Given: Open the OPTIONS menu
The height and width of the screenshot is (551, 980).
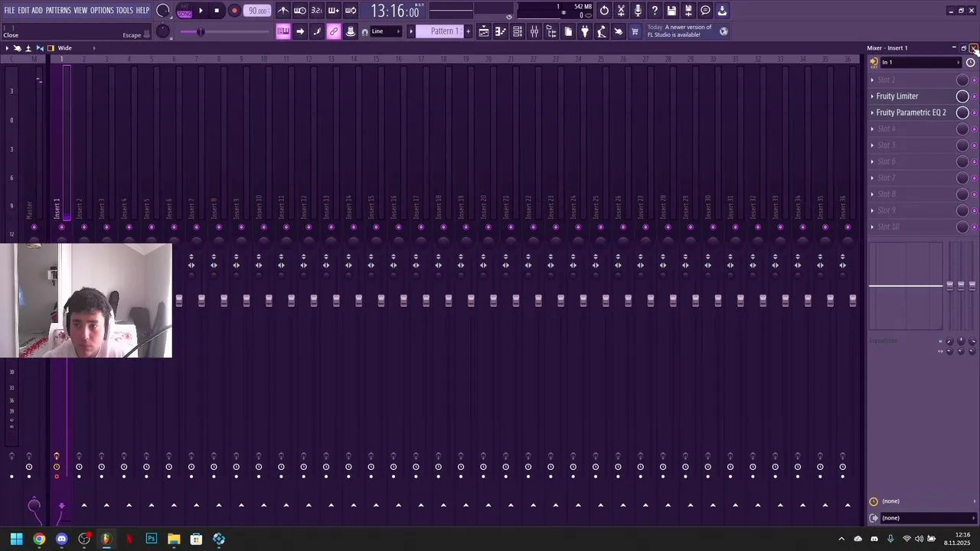Looking at the screenshot, I should coord(102,11).
